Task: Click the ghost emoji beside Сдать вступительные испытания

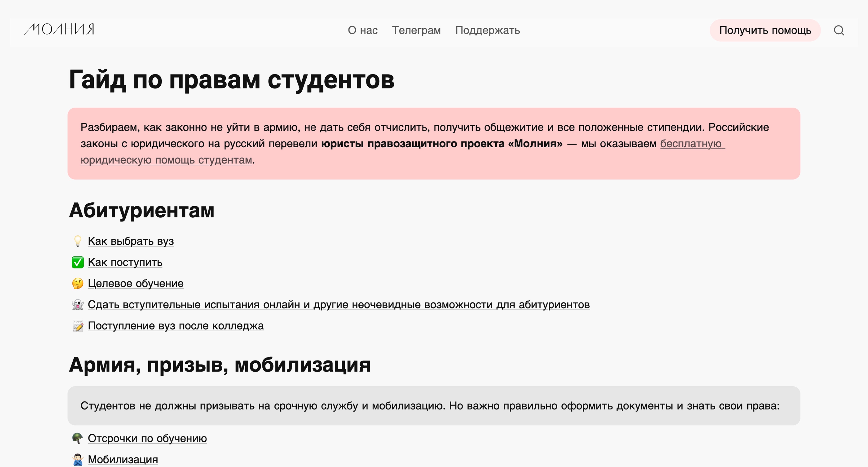Action: click(78, 305)
